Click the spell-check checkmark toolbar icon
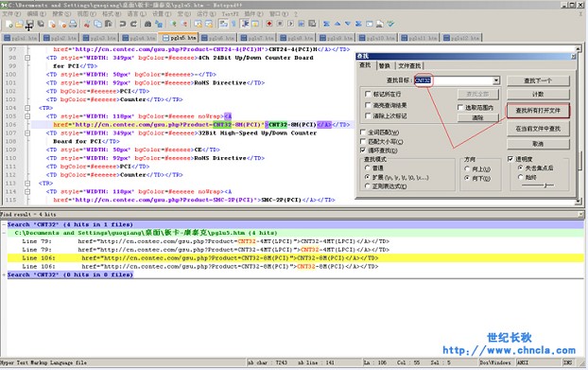This screenshot has height=370, width=588. 390,24
